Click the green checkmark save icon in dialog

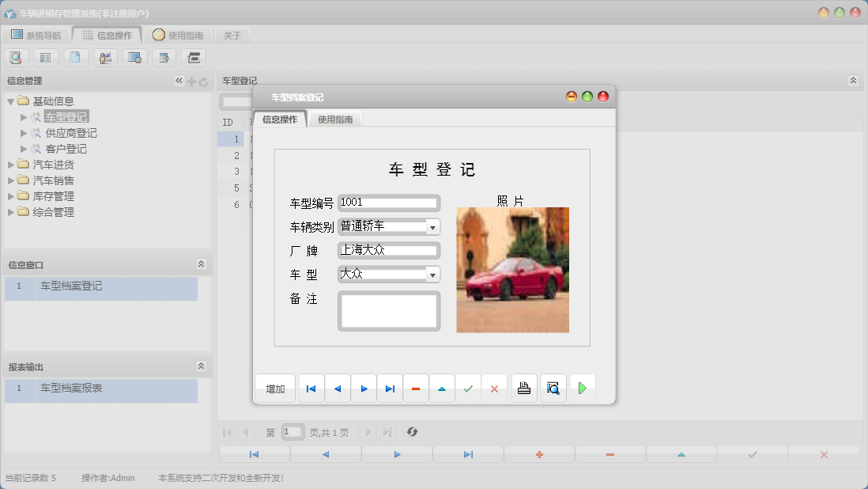tap(468, 389)
